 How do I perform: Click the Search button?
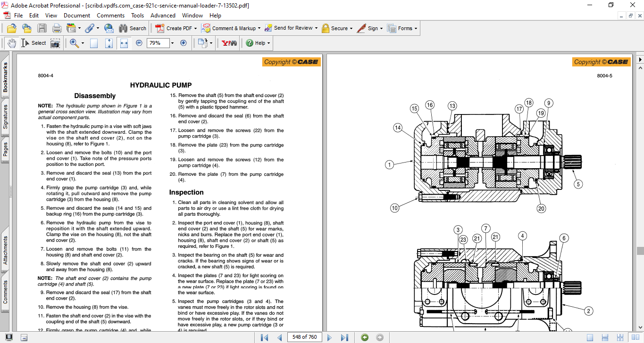(x=133, y=28)
